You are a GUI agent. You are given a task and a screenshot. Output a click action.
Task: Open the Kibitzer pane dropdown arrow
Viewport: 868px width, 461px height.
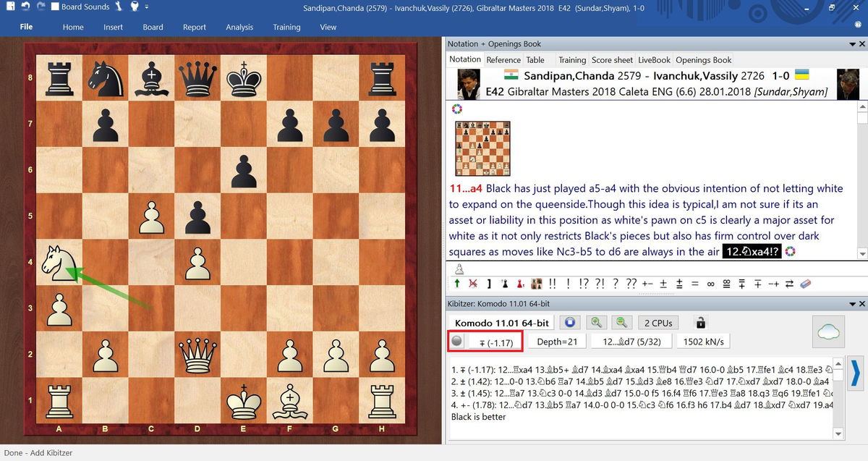coord(851,304)
